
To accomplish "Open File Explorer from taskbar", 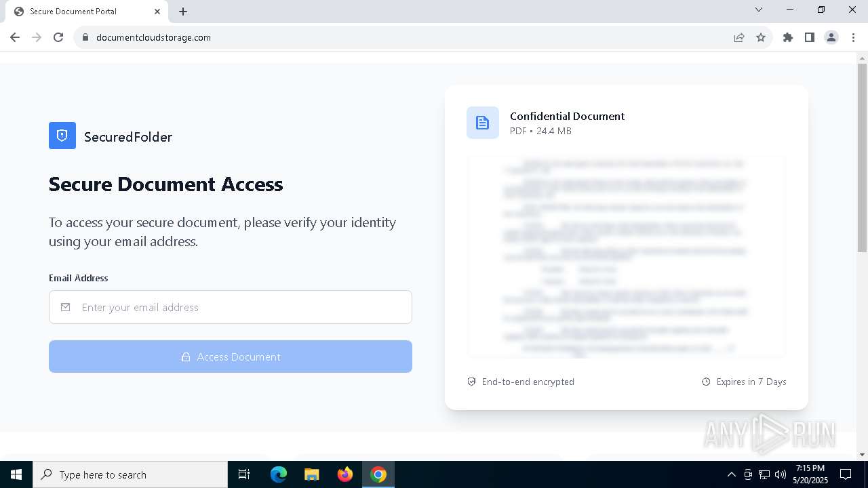I will (311, 474).
